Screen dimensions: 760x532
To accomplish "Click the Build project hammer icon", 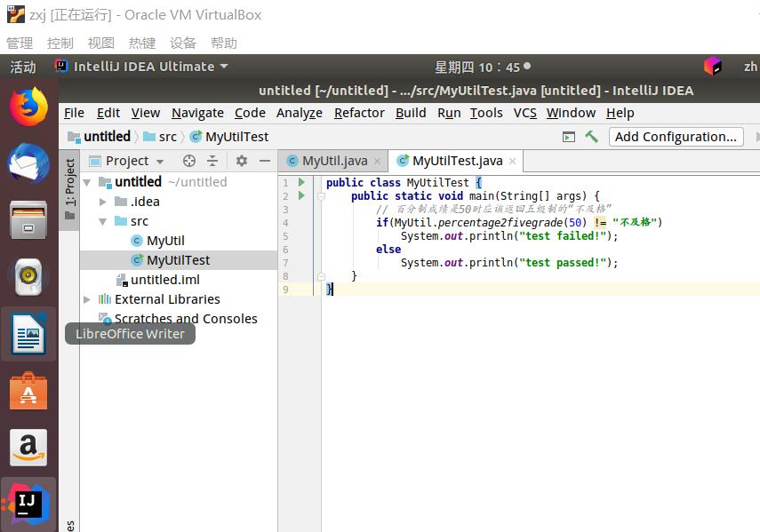I will [x=591, y=137].
